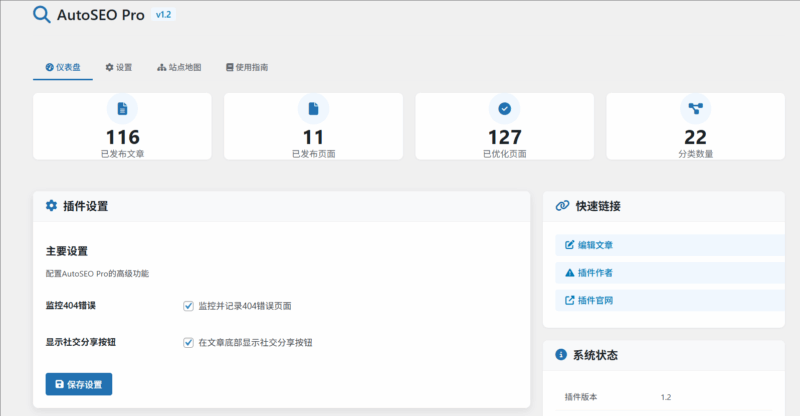The height and width of the screenshot is (416, 800).
Task: Switch to the 设置 tab
Action: pos(118,67)
